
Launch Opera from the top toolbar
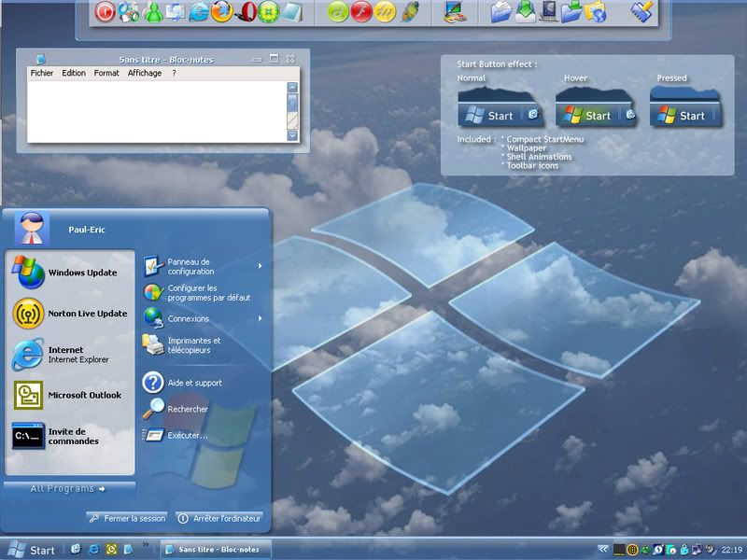point(246,12)
